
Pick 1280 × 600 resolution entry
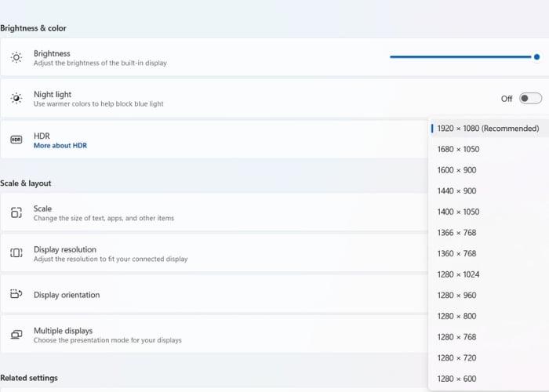coord(456,379)
